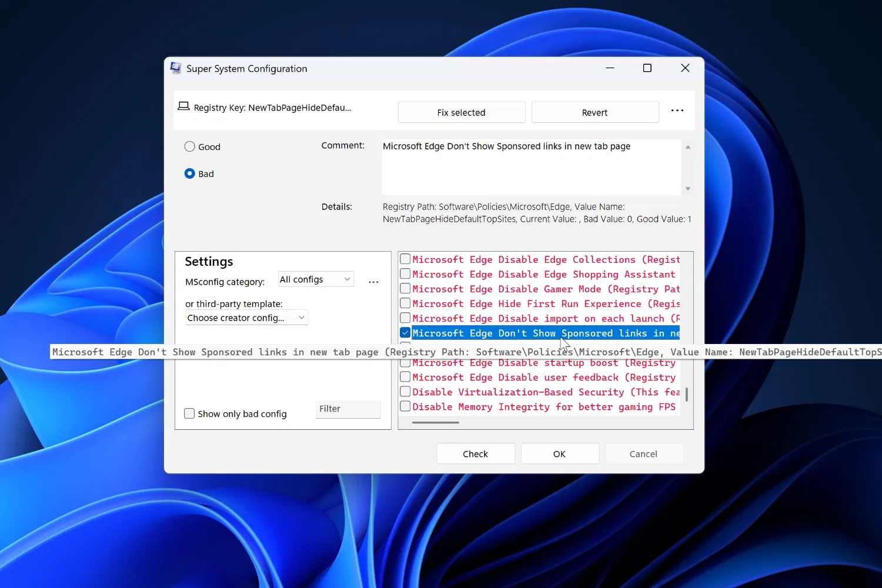The height and width of the screenshot is (588, 882).
Task: Tick the Disable Memory Integrity checkbox
Action: coord(405,406)
